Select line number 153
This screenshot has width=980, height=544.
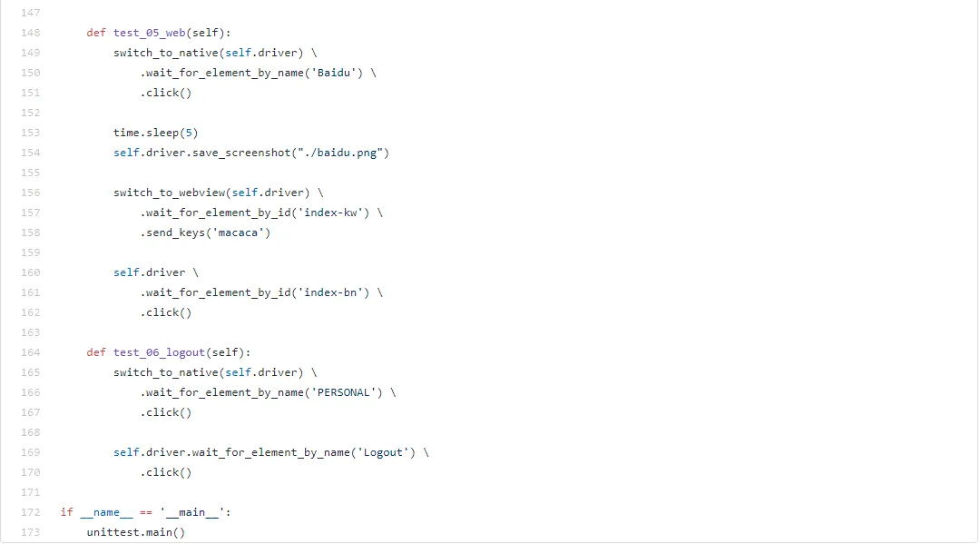(x=30, y=133)
